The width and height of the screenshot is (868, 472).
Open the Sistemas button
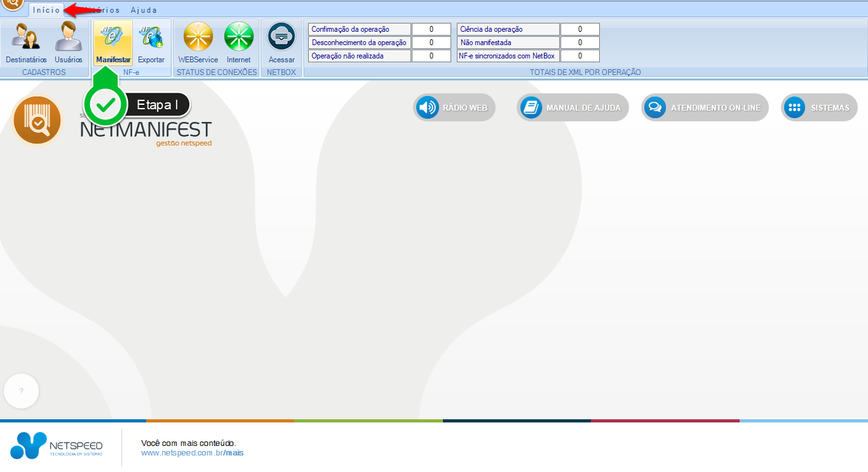pyautogui.click(x=819, y=107)
